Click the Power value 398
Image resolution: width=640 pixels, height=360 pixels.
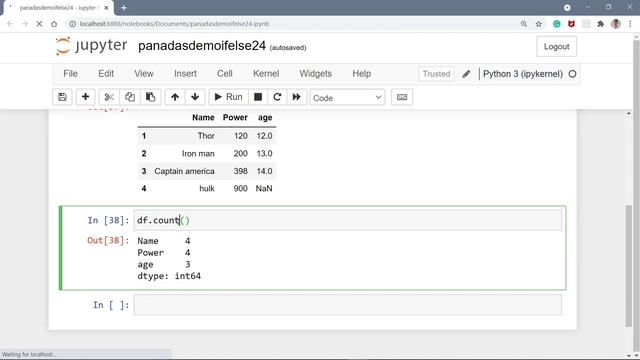[x=240, y=171]
